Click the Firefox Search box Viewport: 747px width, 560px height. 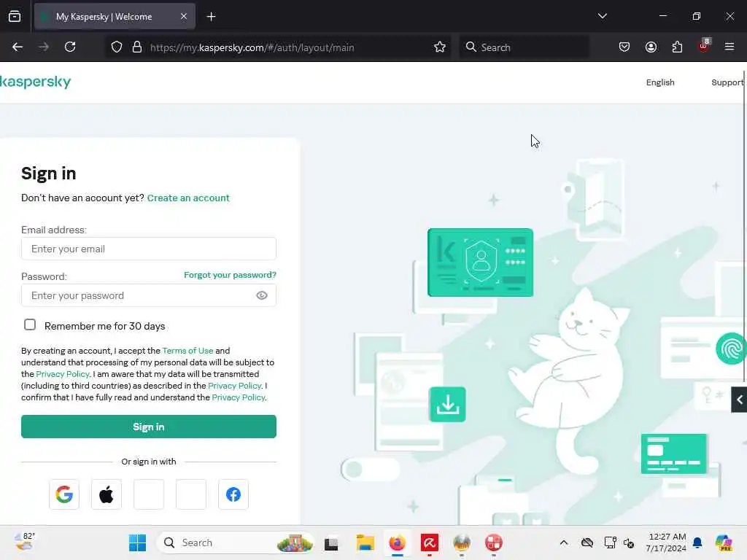pos(524,47)
